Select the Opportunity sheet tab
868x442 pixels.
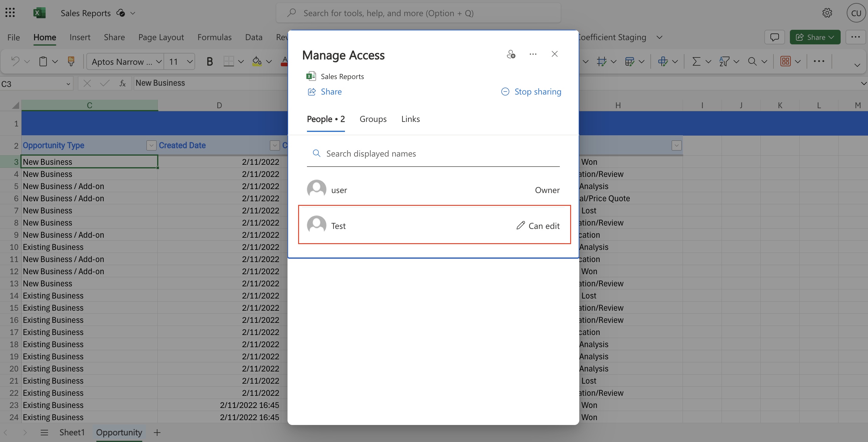coord(119,433)
